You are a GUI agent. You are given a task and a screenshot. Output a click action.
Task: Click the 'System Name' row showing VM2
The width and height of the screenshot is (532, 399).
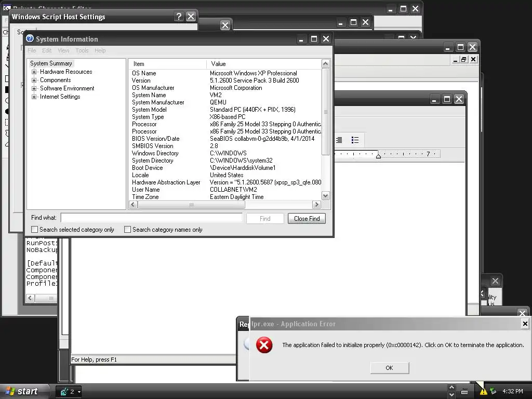(225, 96)
